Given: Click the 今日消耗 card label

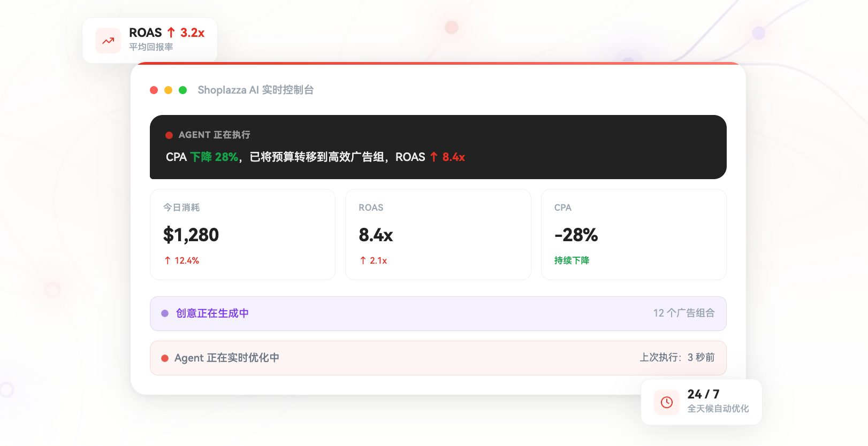Looking at the screenshot, I should click(x=181, y=207).
